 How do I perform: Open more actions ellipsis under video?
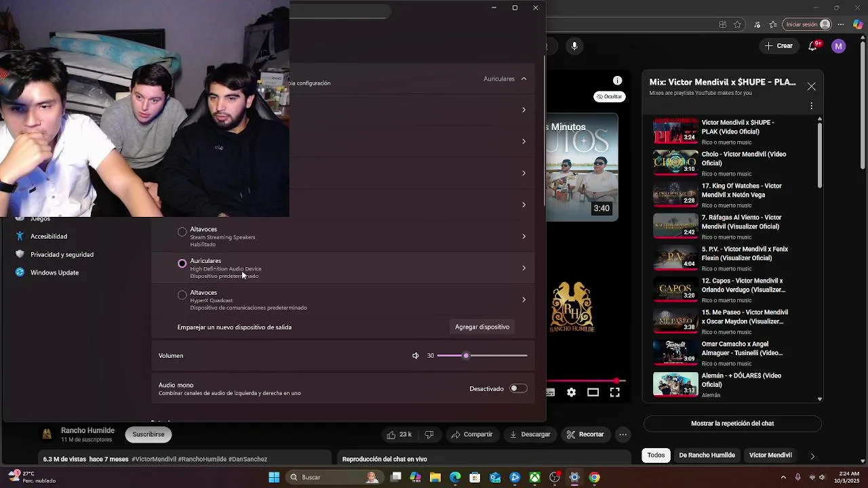[623, 434]
